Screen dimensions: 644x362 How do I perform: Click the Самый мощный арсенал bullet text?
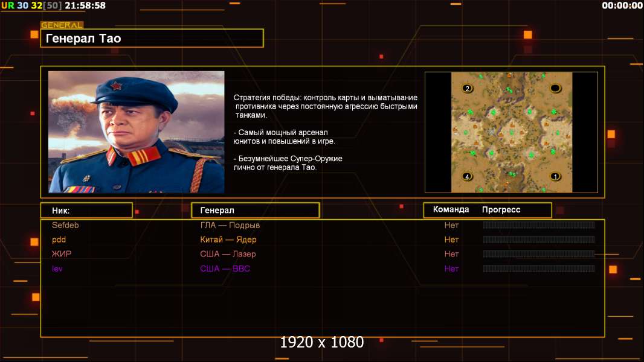tap(284, 137)
